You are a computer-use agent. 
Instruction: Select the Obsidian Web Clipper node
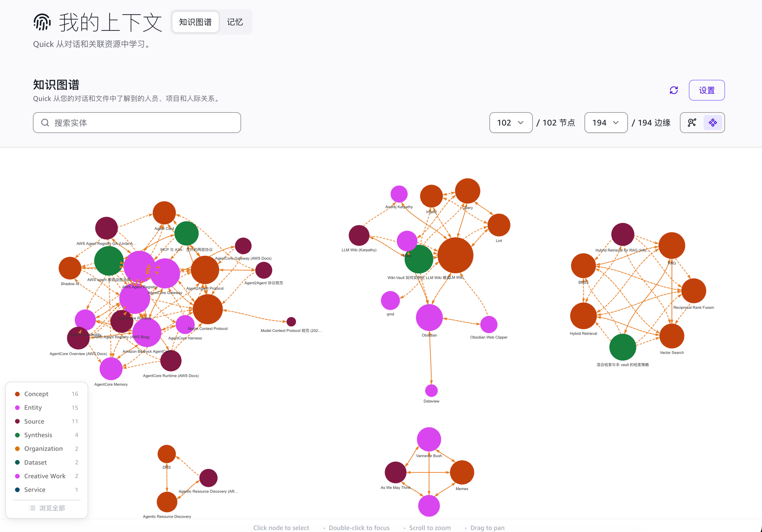pyautogui.click(x=489, y=324)
